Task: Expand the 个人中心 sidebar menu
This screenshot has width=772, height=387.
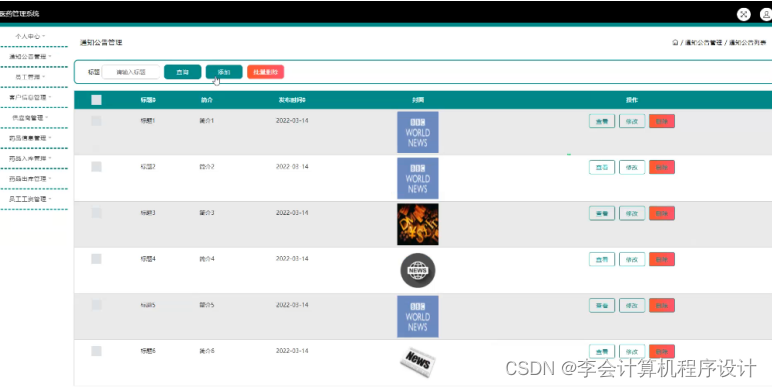Action: coord(30,36)
